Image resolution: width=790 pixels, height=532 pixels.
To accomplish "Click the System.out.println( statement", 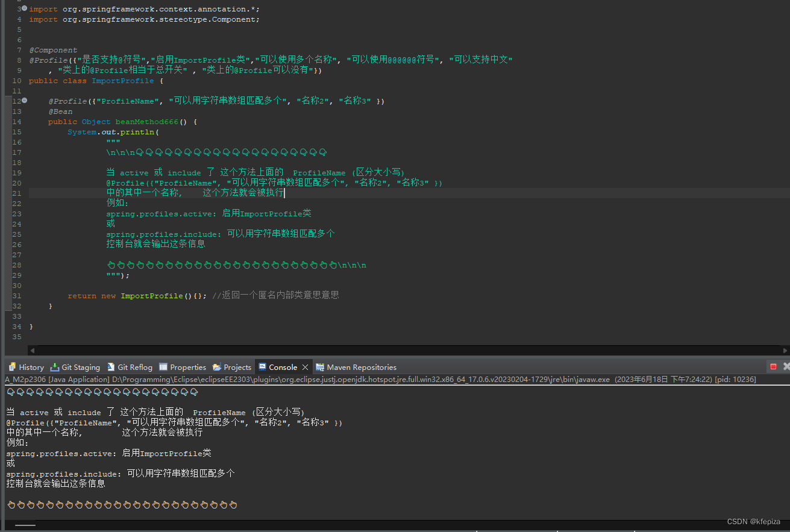I will click(113, 132).
